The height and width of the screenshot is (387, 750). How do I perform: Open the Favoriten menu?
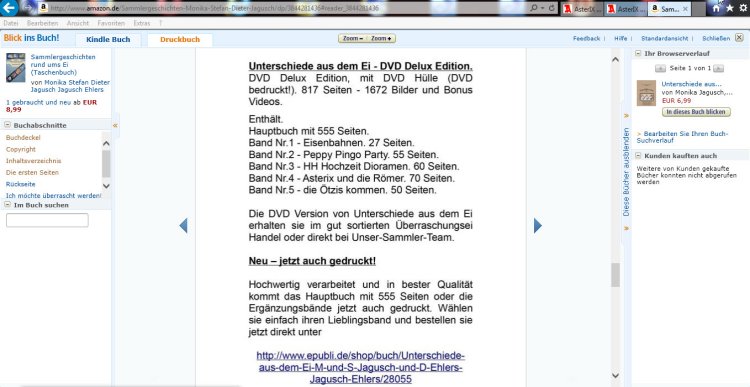click(x=111, y=23)
